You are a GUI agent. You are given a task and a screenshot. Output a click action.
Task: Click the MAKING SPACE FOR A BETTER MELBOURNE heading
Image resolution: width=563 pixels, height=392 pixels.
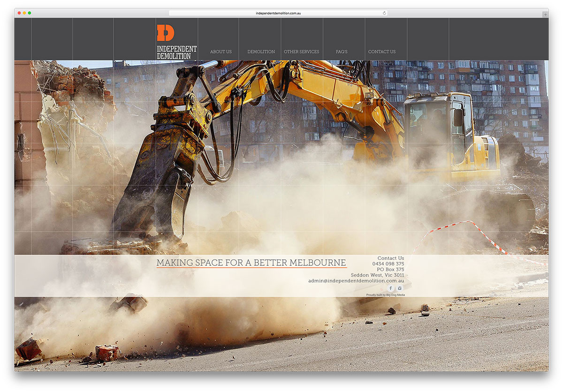251,263
